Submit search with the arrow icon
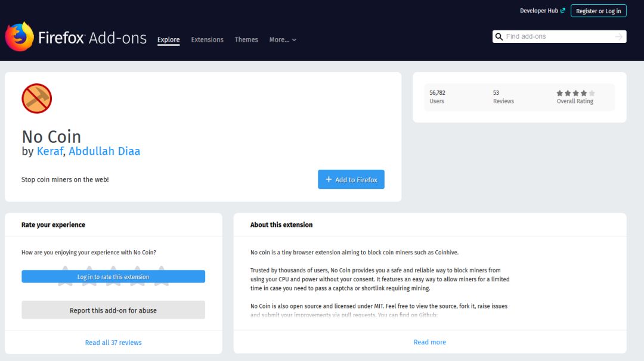The width and height of the screenshot is (644, 361). click(x=618, y=36)
